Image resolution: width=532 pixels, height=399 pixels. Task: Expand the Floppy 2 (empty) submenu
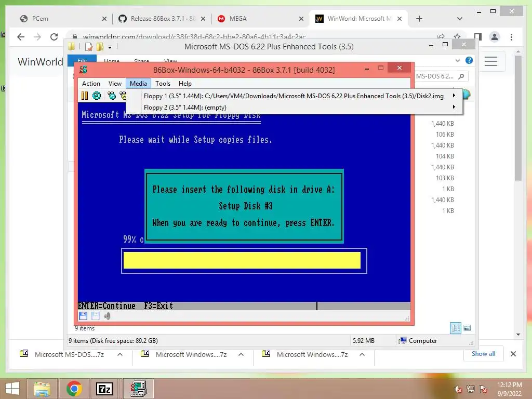pyautogui.click(x=454, y=107)
